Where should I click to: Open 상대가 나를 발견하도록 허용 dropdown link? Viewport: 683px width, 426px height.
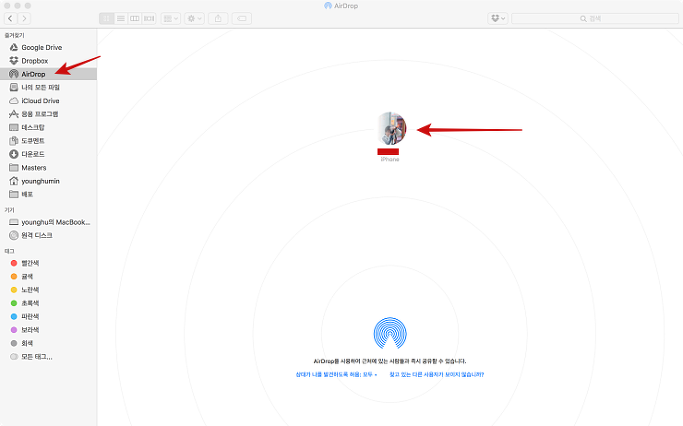coord(336,374)
